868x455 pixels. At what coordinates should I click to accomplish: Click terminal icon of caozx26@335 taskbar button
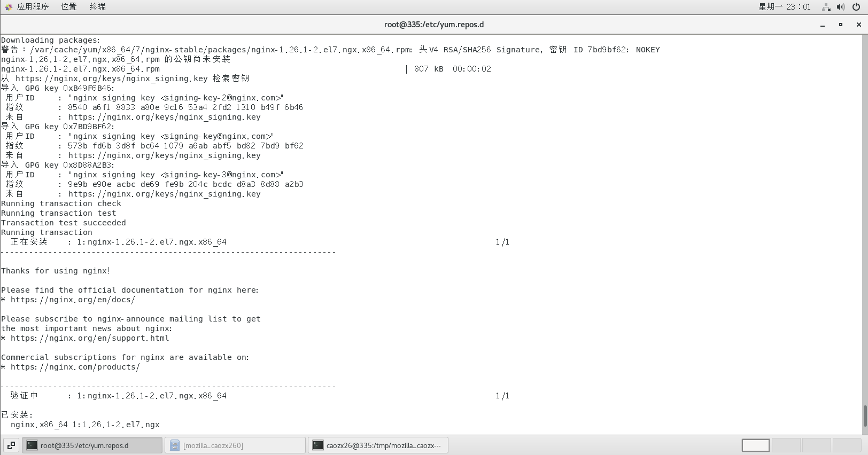click(x=318, y=445)
